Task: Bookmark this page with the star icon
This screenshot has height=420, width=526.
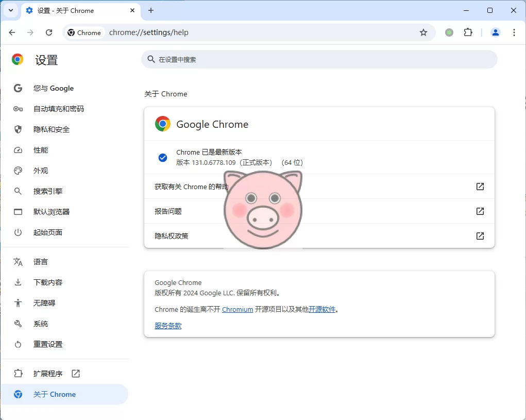Action: (x=423, y=32)
